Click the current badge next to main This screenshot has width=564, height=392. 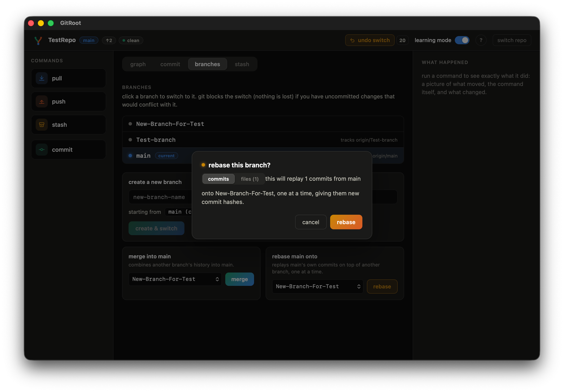coord(166,156)
